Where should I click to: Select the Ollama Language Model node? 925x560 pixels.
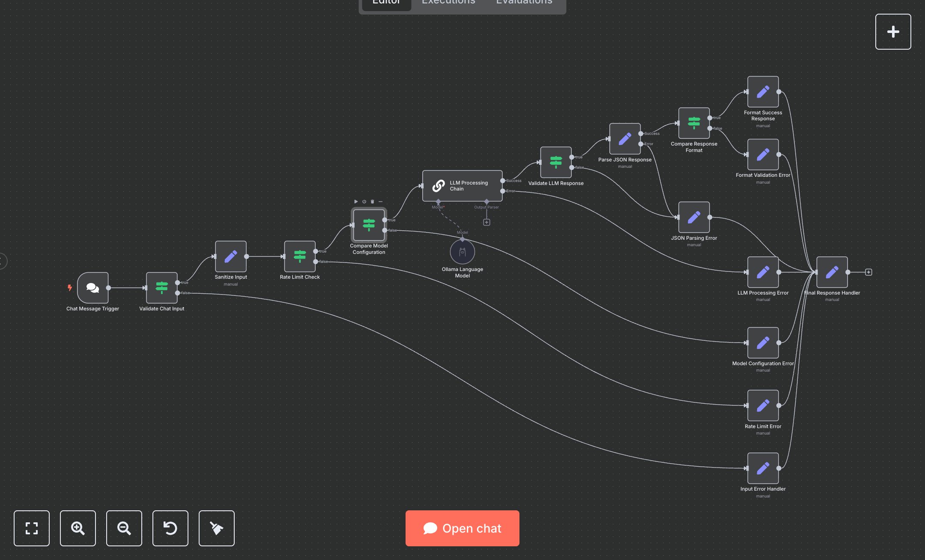[x=462, y=252]
